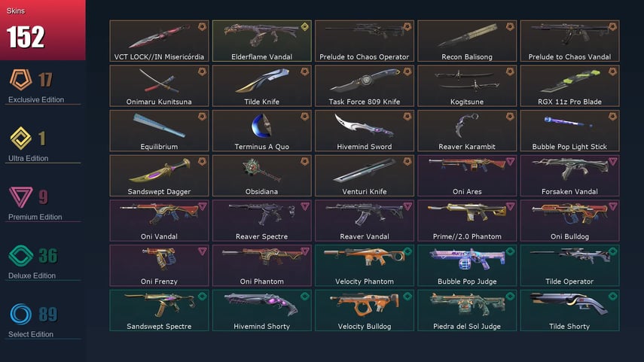This screenshot has height=362, width=644.
Task: Click the Premium Edition triangle icon
Action: 20,197
